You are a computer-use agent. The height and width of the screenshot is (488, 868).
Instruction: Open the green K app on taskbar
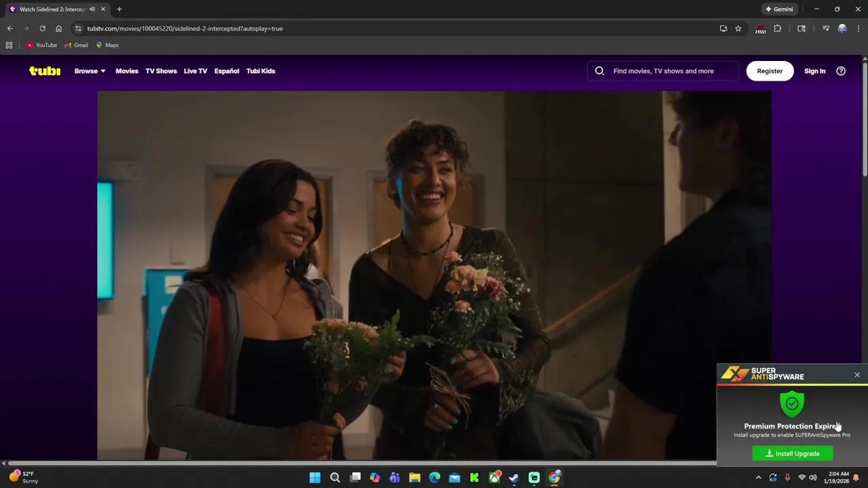click(x=475, y=478)
